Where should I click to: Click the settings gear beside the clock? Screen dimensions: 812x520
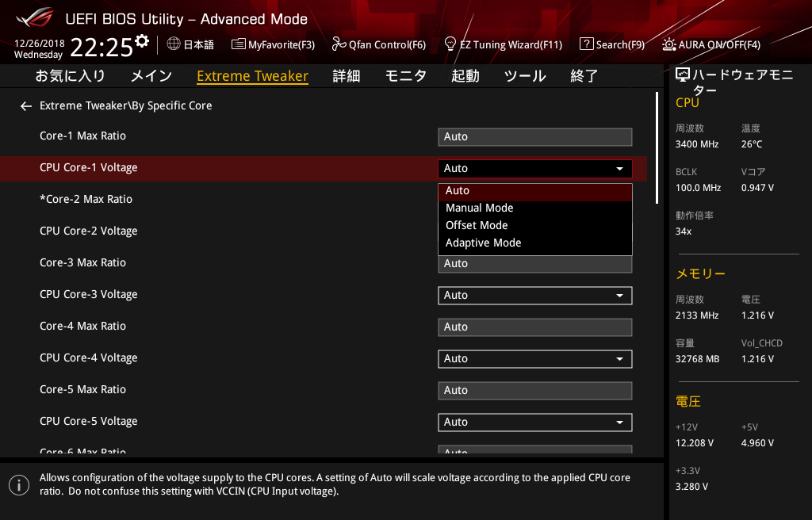pos(142,41)
